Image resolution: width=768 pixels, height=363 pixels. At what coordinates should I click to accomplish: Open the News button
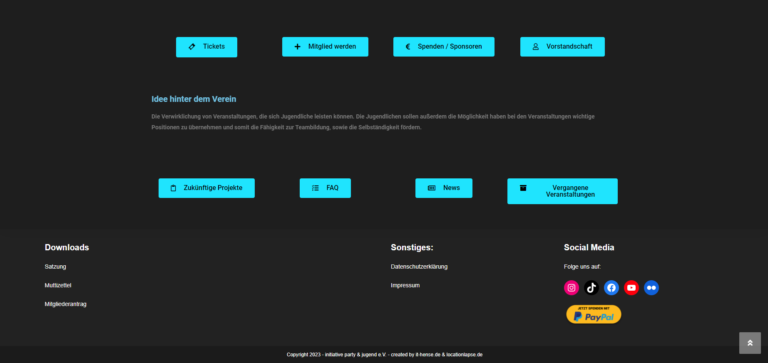click(x=444, y=188)
